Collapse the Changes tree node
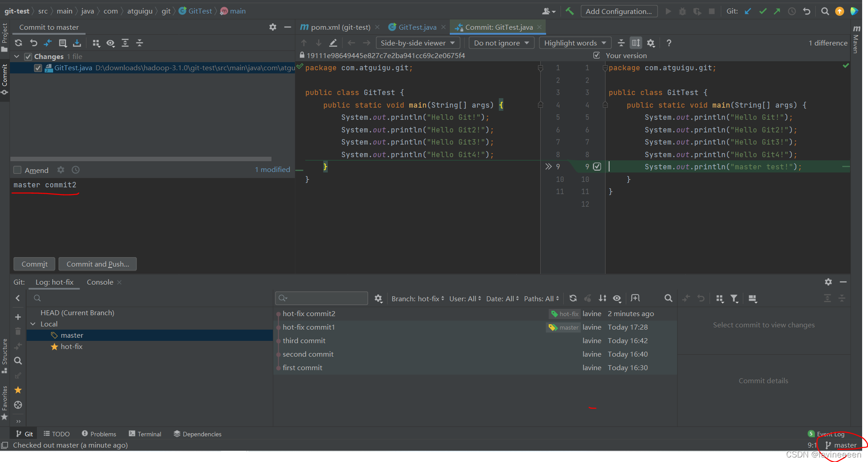 [x=17, y=56]
